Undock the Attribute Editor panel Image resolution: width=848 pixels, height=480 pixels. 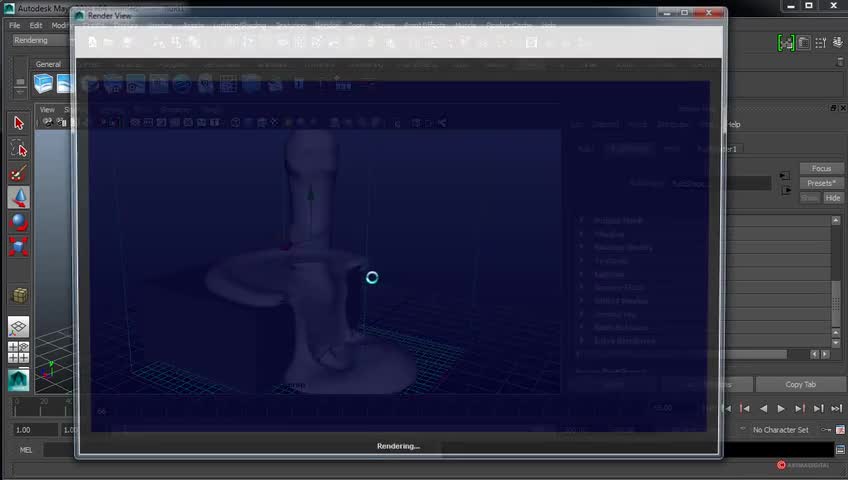pos(833,108)
